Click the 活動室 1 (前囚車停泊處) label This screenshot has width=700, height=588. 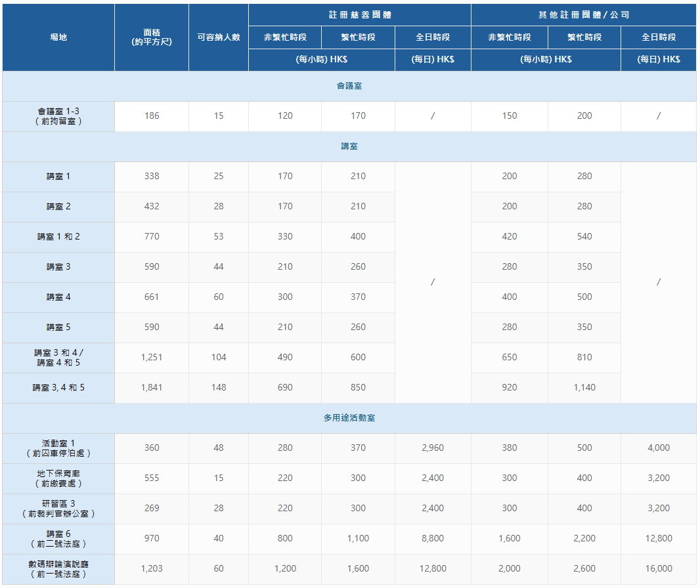pos(58,448)
